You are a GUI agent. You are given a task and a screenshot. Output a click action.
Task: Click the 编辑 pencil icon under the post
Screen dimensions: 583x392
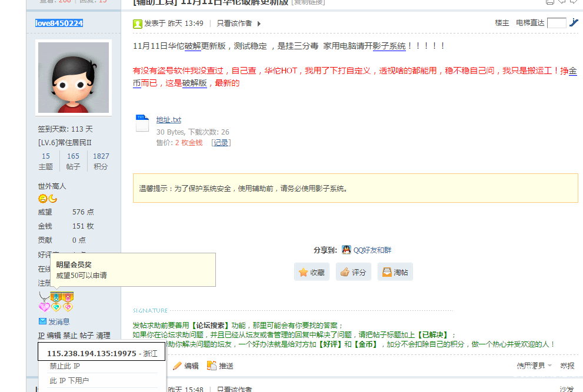tap(177, 366)
